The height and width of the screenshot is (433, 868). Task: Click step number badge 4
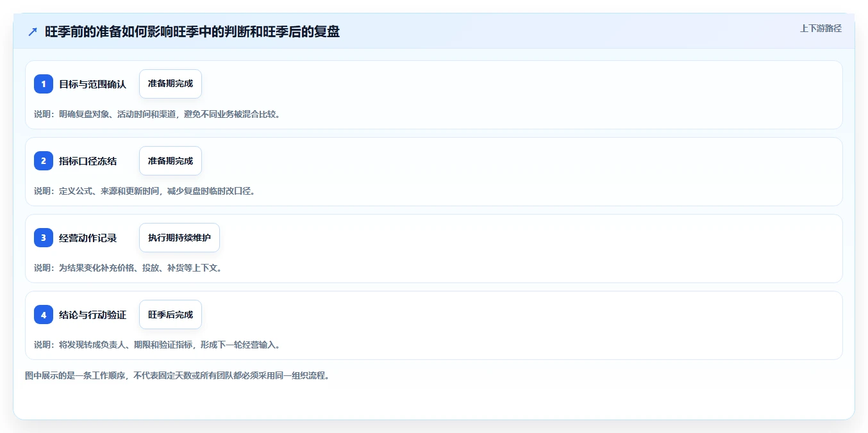[44, 315]
